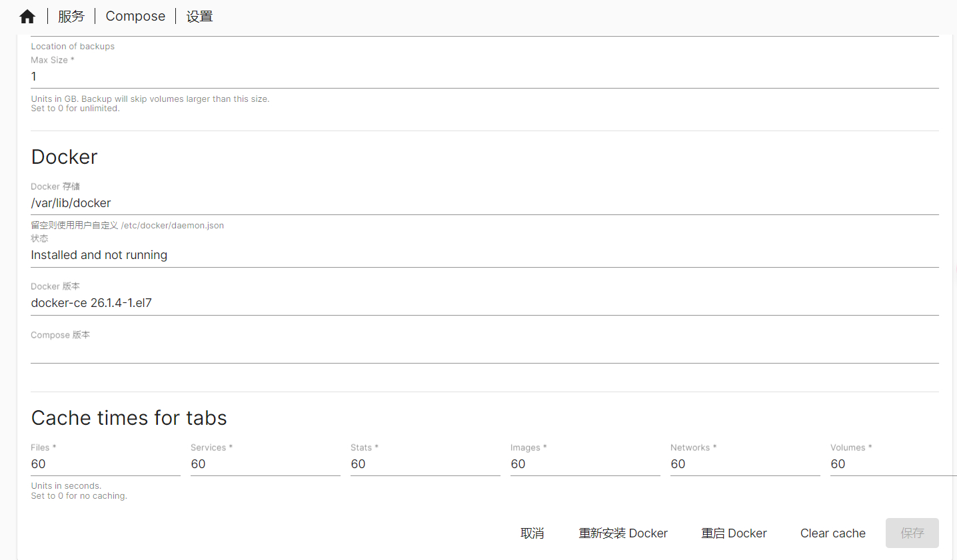
Task: Select the Units in GB hint text
Action: (150, 99)
